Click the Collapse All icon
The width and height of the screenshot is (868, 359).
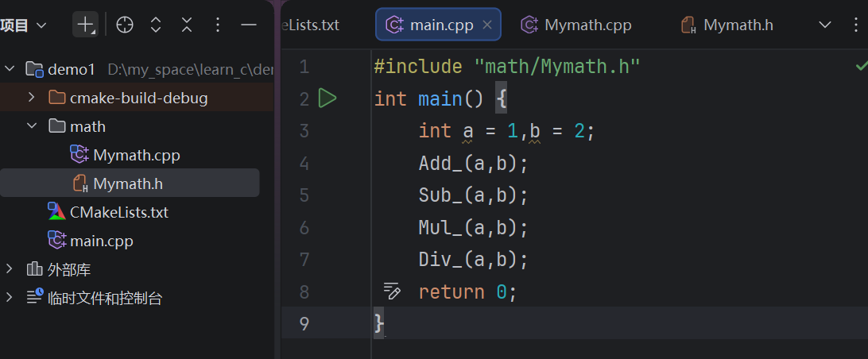coord(187,25)
